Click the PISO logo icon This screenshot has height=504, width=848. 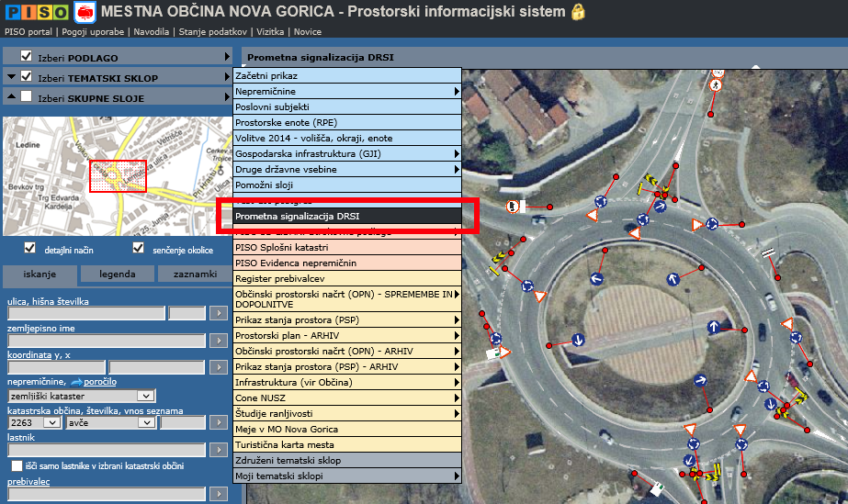click(x=35, y=12)
